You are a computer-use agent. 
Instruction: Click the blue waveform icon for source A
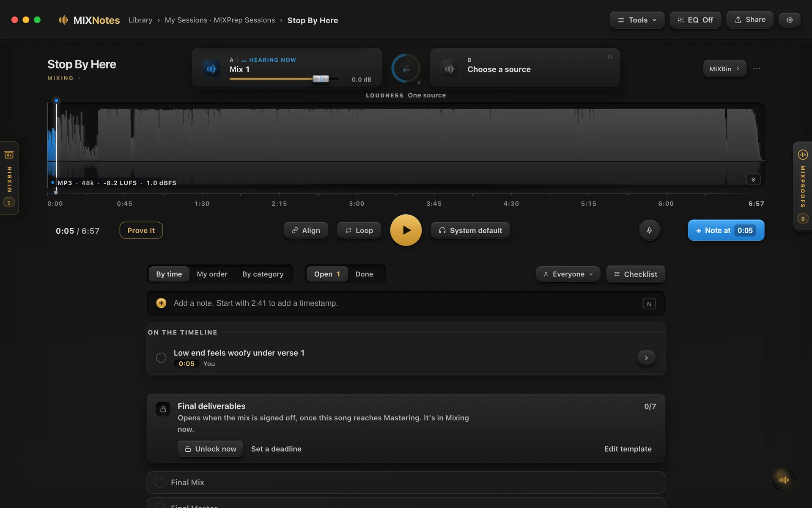pos(211,69)
